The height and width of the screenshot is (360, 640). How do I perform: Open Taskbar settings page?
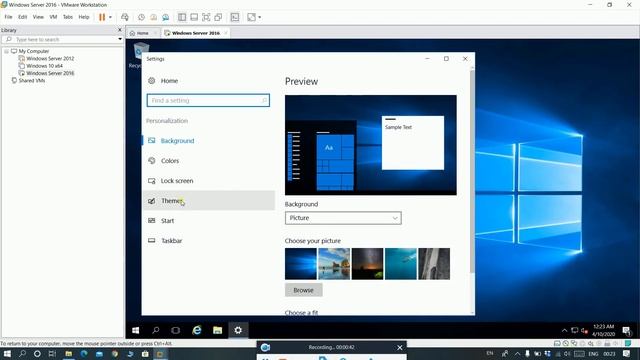click(209, 241)
